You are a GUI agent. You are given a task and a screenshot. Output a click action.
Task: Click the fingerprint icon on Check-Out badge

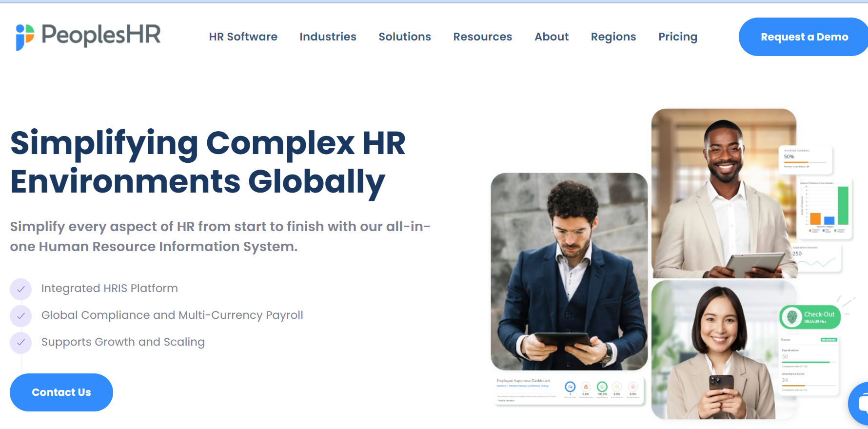(x=792, y=317)
